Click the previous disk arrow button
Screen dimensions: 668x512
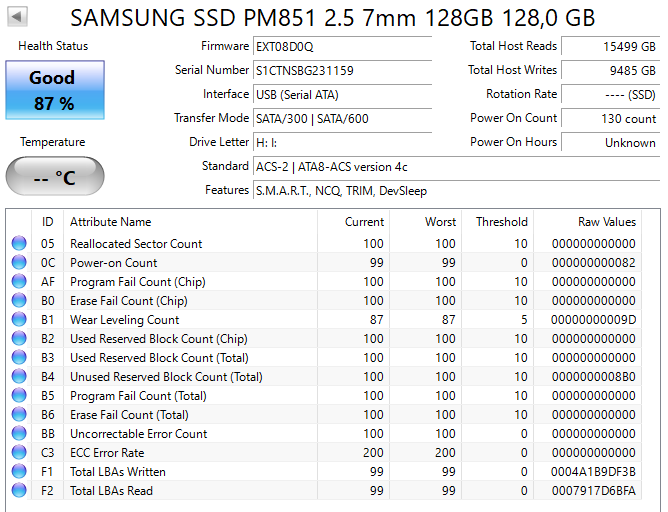coord(18,18)
